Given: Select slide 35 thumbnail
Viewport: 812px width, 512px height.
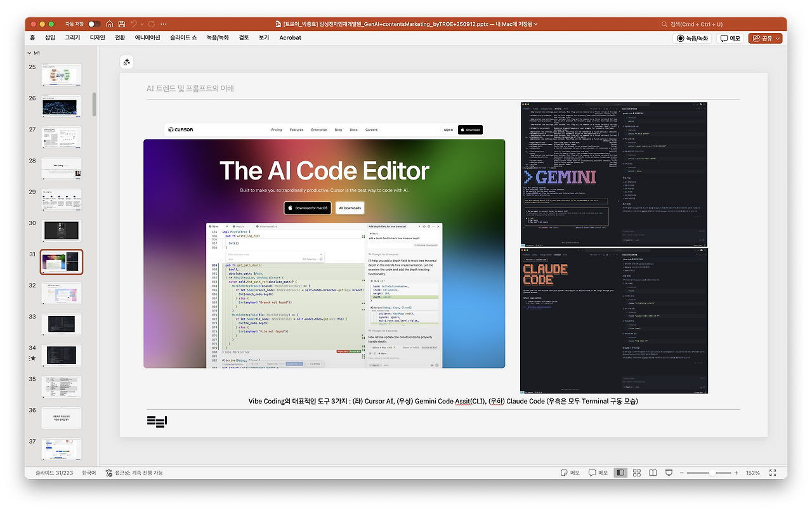Looking at the screenshot, I should tap(62, 386).
